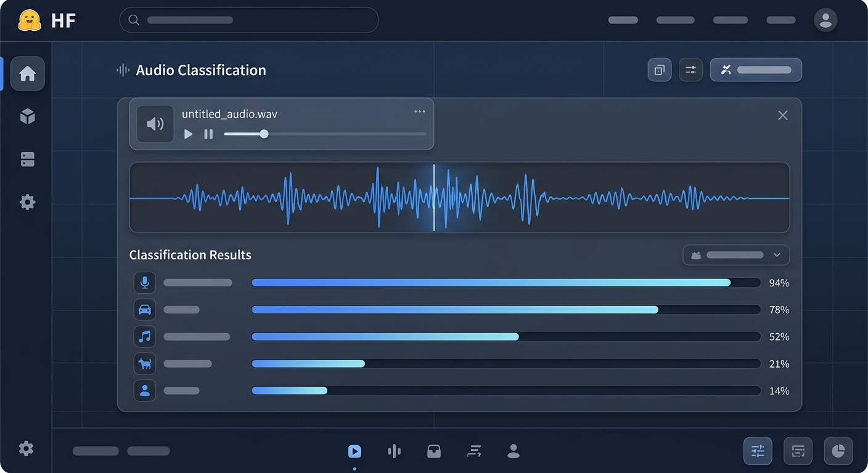Select the inbox tab in bottom bar
Image resolution: width=868 pixels, height=473 pixels.
(x=434, y=451)
